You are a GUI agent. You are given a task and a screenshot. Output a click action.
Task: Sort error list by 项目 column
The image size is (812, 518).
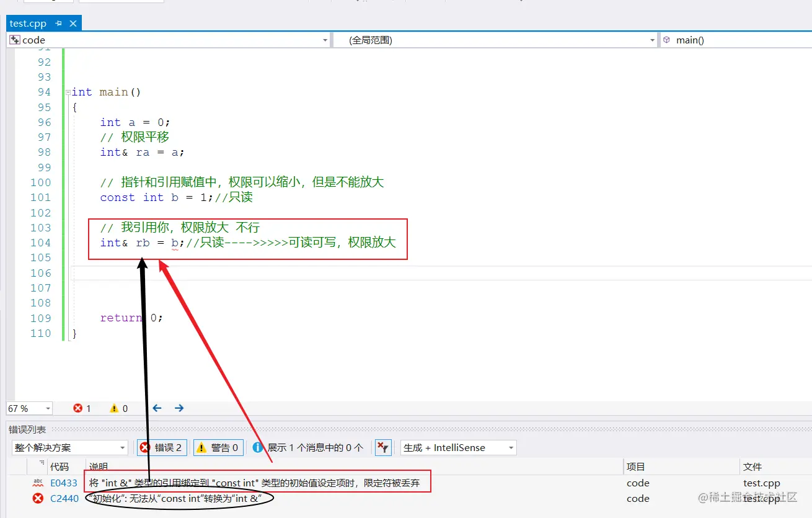click(x=636, y=467)
